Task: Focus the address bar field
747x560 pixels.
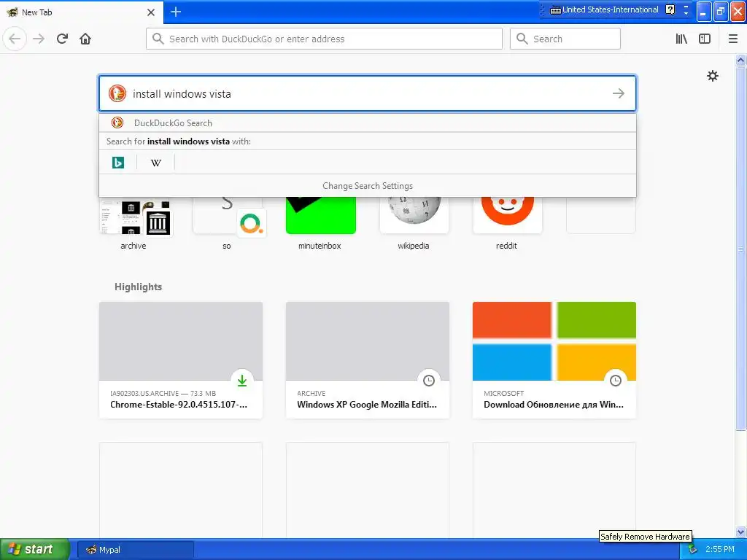Action: [324, 39]
